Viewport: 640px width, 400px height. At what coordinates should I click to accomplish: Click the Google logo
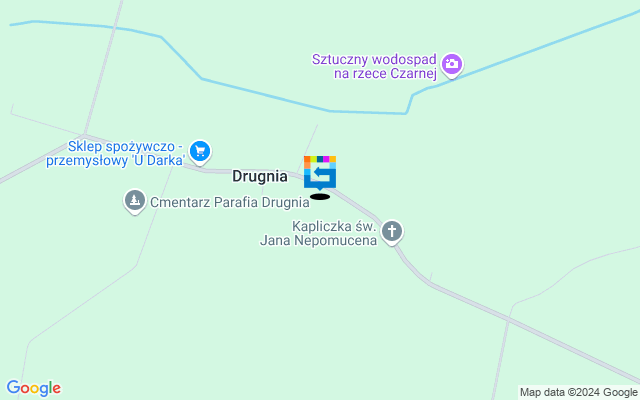(x=34, y=388)
